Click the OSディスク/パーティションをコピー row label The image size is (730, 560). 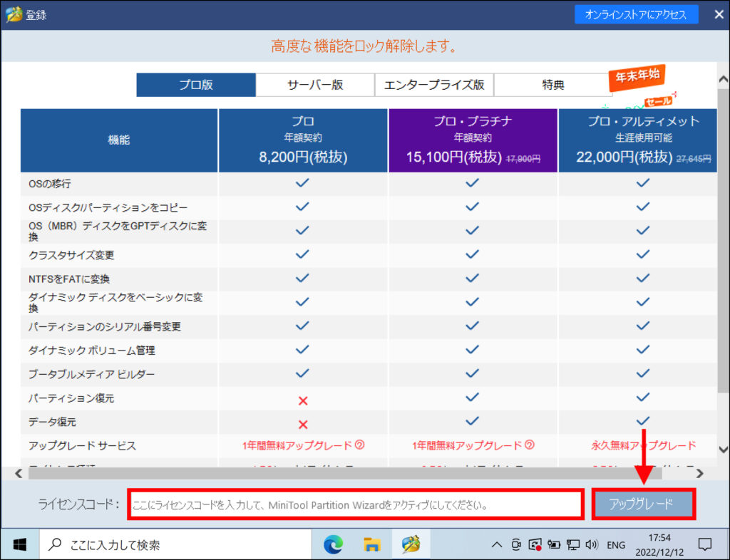108,207
